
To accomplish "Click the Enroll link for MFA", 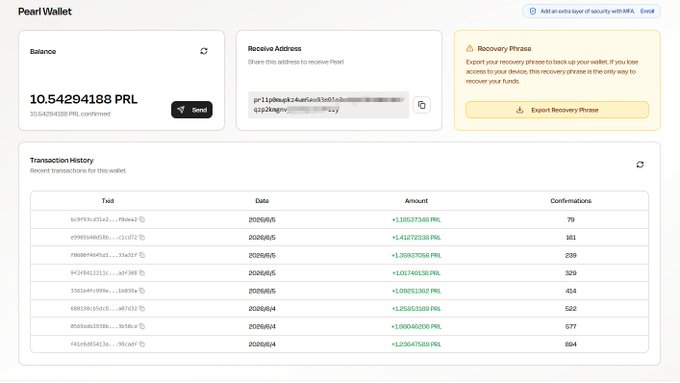I will (647, 11).
